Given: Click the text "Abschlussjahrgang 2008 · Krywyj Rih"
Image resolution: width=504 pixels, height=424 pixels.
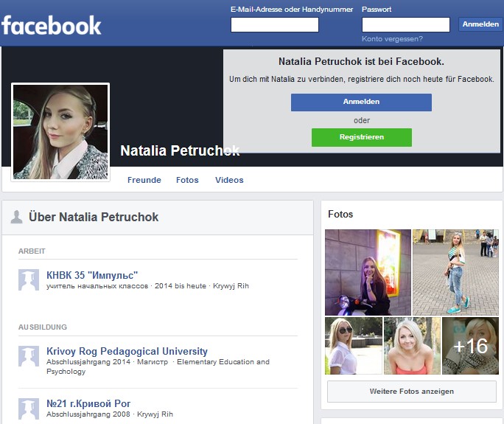Looking at the screenshot, I should (110, 414).
